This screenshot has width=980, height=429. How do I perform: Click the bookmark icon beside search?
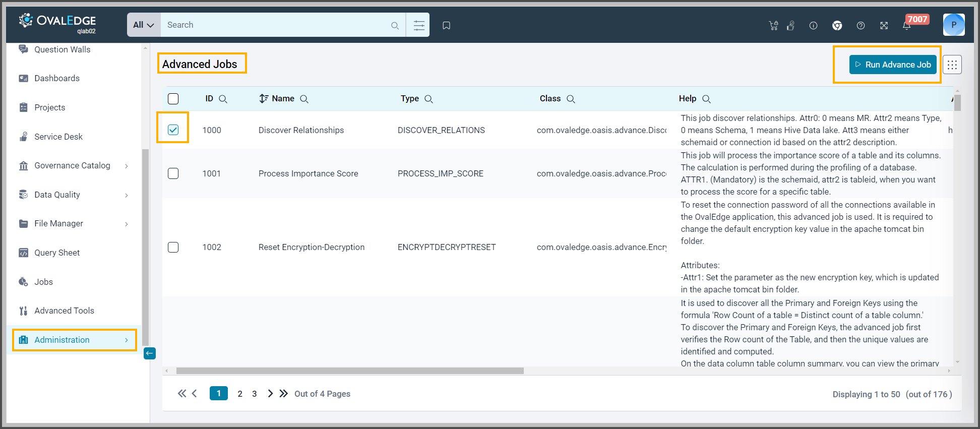(446, 25)
